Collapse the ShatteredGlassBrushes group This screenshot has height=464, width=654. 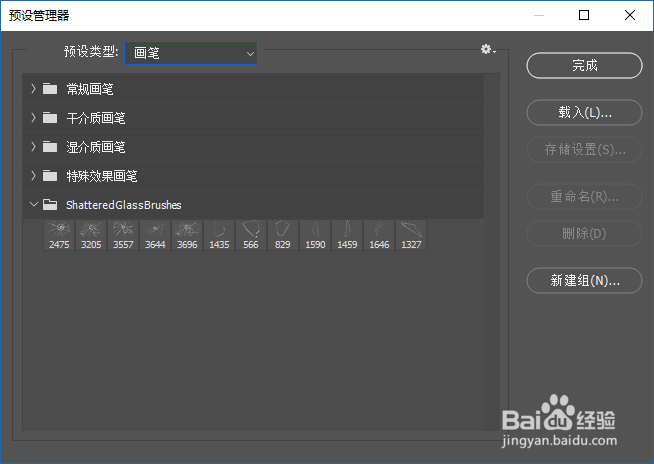pos(34,204)
